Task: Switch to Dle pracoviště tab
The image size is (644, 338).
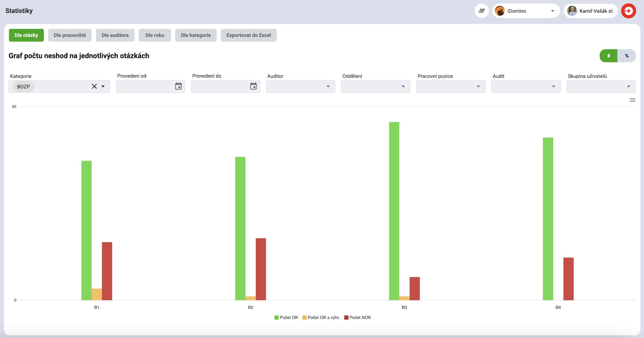Action: point(70,35)
